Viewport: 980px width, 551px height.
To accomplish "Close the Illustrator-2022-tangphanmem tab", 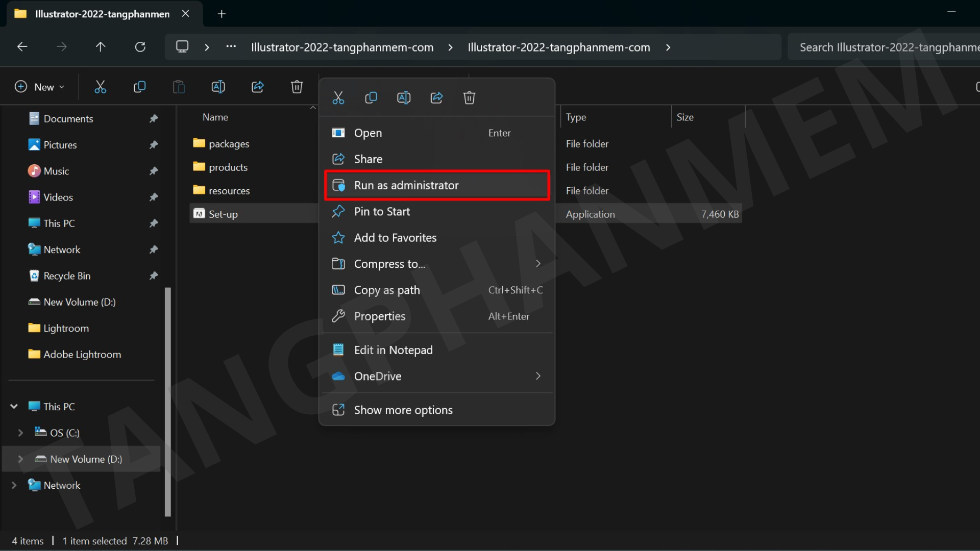I will [185, 14].
